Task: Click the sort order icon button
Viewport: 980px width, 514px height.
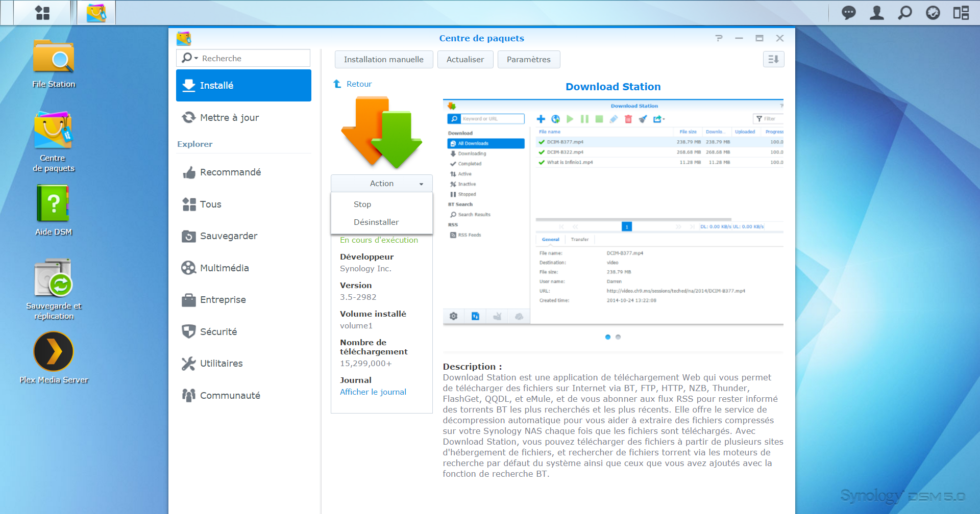Action: pos(773,59)
